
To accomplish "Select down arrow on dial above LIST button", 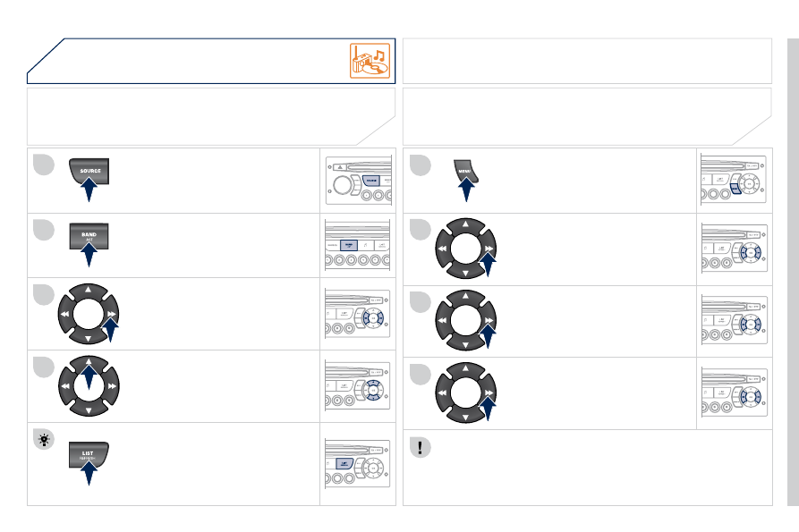I will pos(89,410).
